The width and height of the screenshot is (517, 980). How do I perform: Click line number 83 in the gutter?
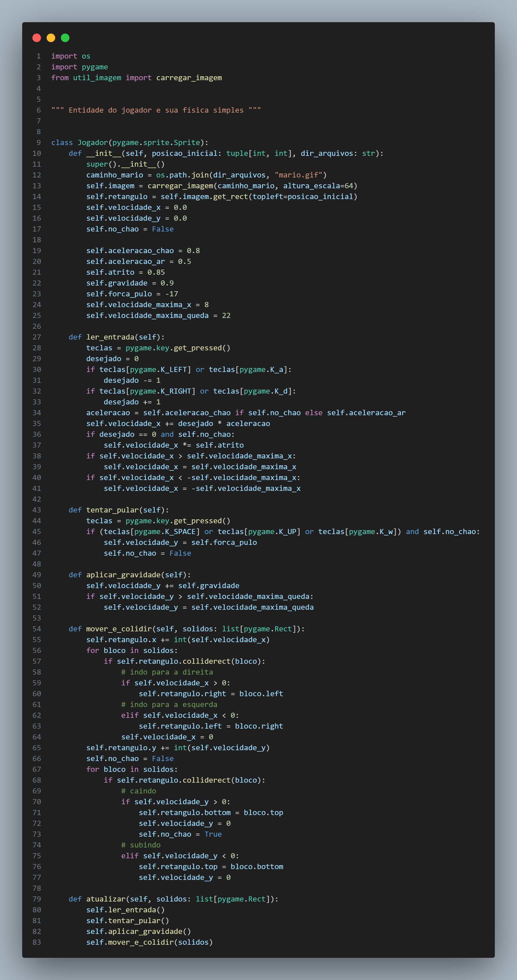pos(37,942)
